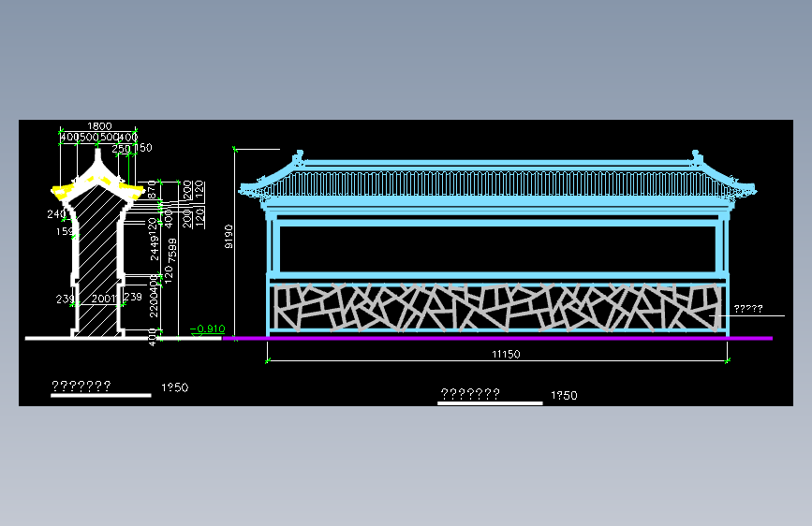Click the purple ground line under elevation
This screenshot has height=526, width=812.
(497, 338)
